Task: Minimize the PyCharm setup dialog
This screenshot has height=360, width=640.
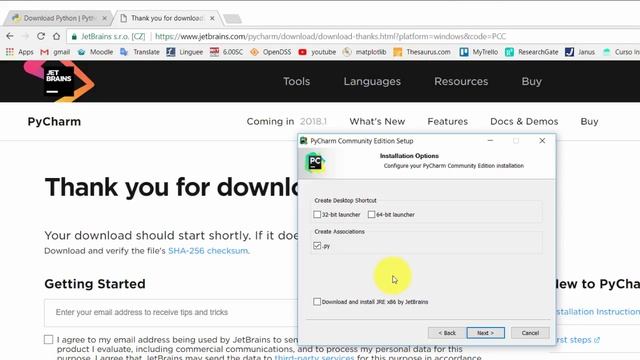Action: (491, 141)
